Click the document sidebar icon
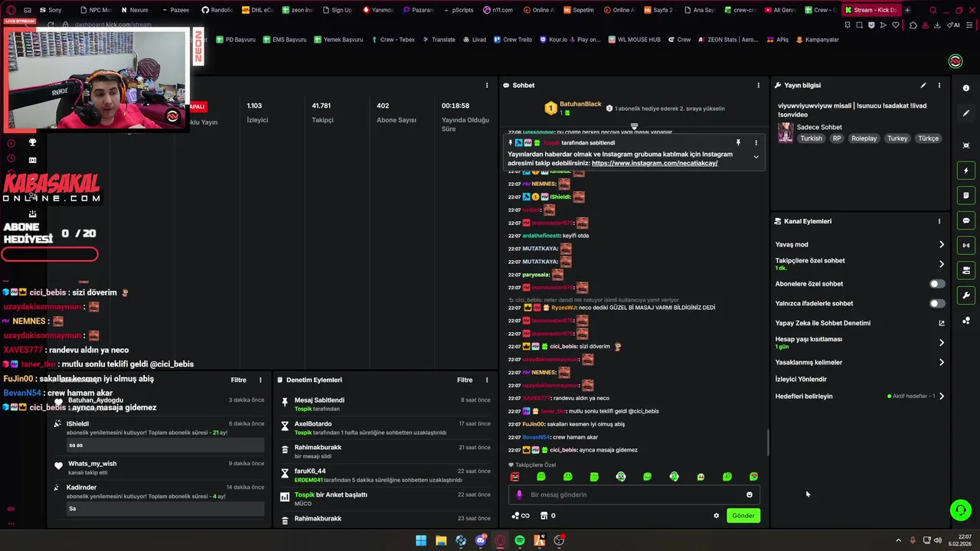Viewport: 980px width, 551px height. [966, 196]
